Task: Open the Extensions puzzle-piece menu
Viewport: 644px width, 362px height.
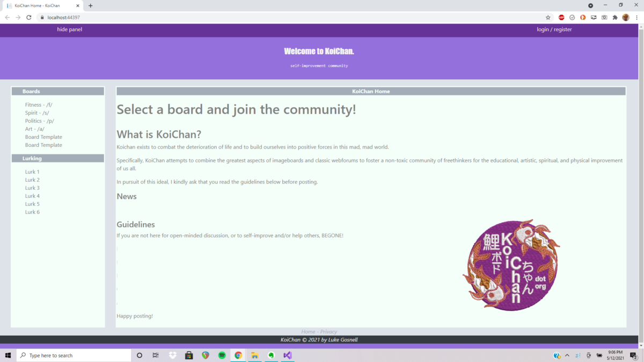Action: click(x=615, y=17)
